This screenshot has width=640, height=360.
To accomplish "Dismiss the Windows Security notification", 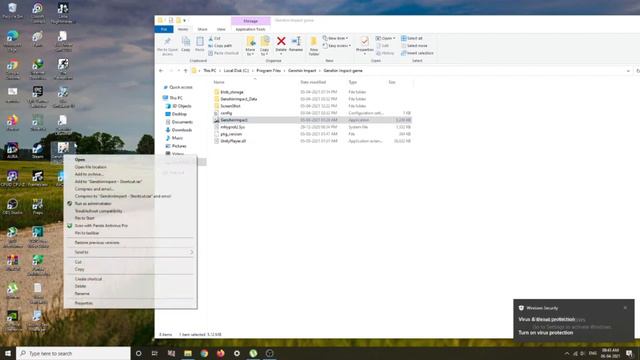I will (625, 308).
